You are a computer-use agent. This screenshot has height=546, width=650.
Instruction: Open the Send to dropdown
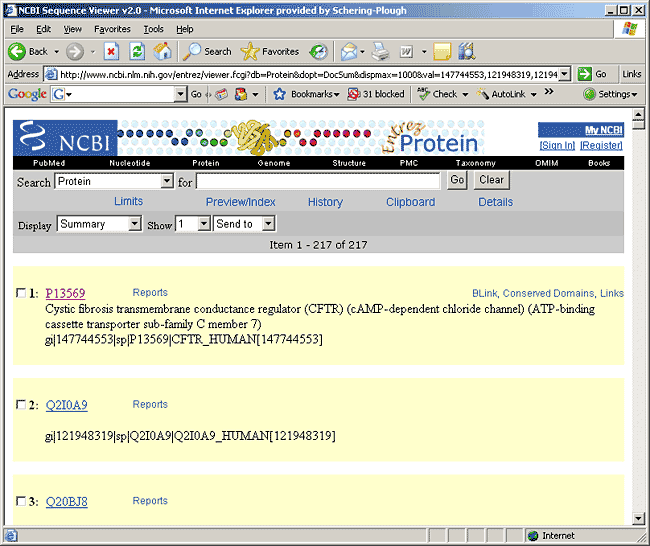tap(269, 224)
